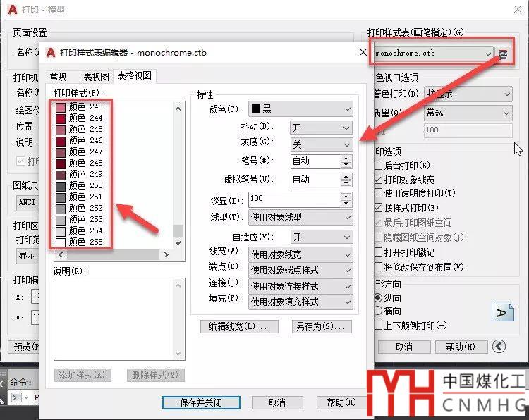Click the plot styles list left arrow
Screen dimensions: 529x420
tap(61, 255)
